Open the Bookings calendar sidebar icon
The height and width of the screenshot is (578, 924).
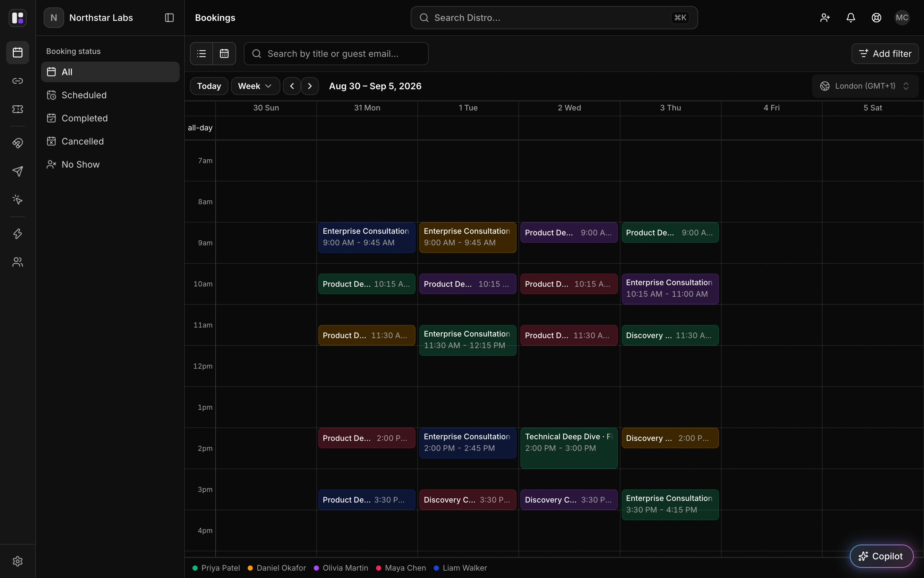click(x=18, y=52)
